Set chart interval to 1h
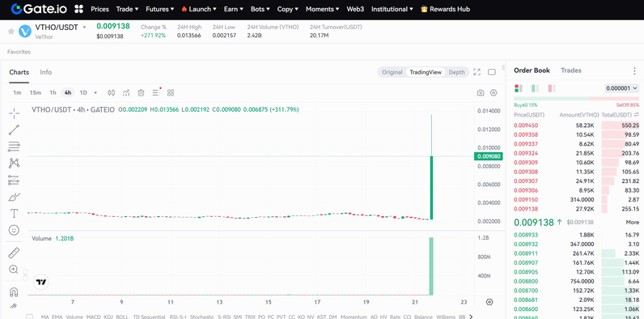 (53, 92)
